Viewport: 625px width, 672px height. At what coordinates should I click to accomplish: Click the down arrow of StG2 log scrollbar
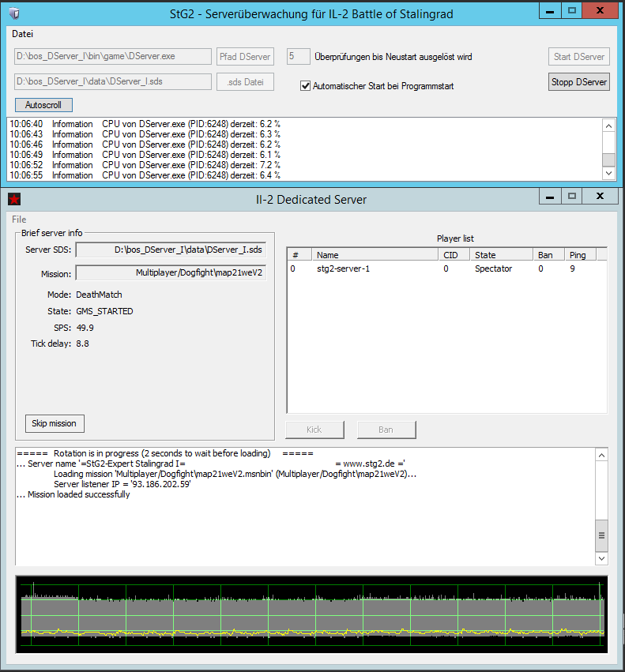[x=608, y=173]
